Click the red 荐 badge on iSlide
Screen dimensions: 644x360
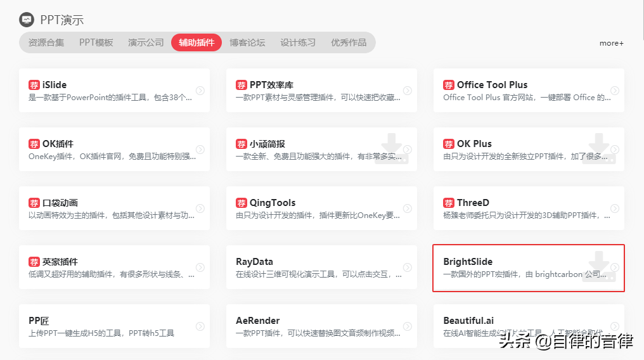tap(34, 85)
